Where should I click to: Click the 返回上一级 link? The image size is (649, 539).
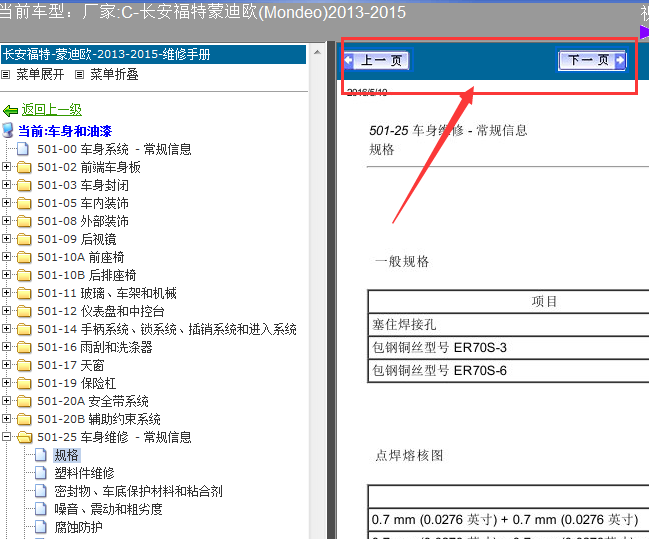(52, 110)
